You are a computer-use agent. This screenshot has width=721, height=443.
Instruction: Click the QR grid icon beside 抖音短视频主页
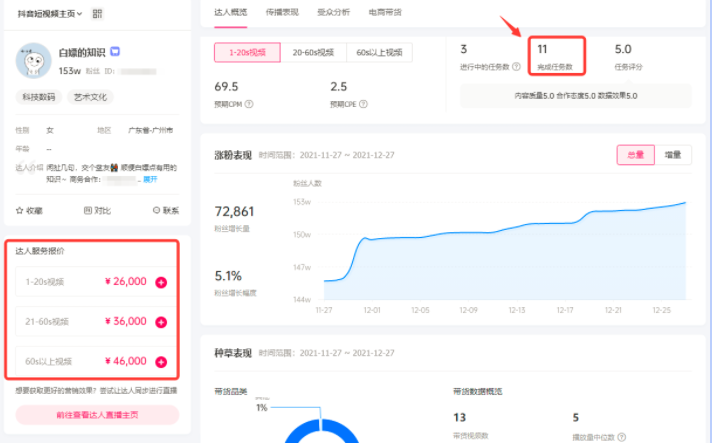97,14
